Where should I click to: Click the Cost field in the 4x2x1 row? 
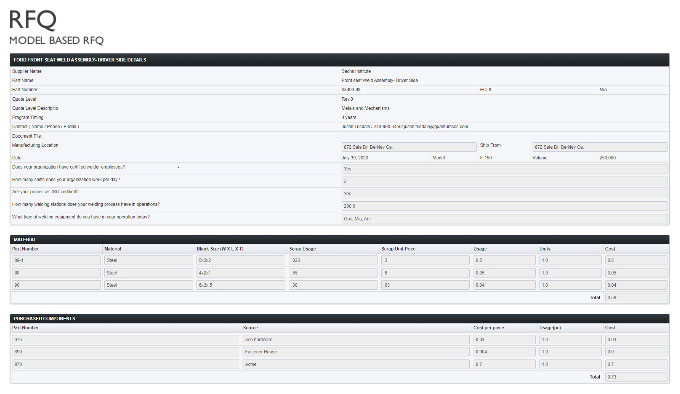coord(636,273)
